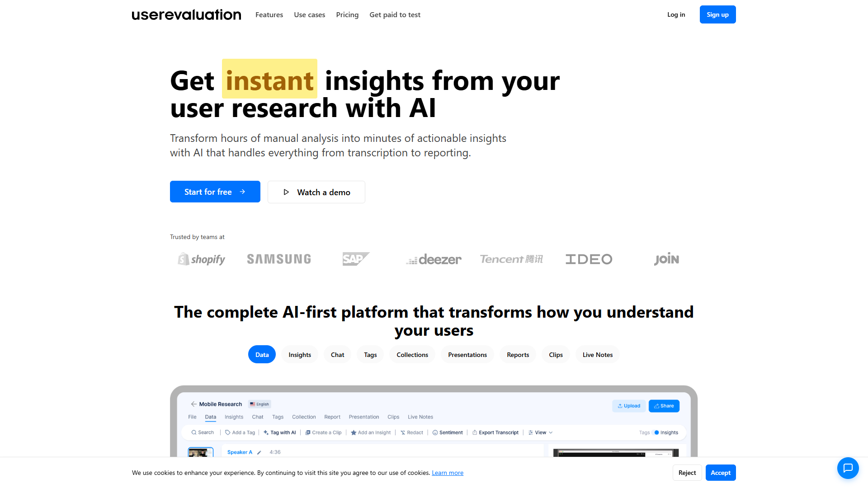Open the Features menu
Viewport: 868px width, 488px height.
click(x=269, y=14)
